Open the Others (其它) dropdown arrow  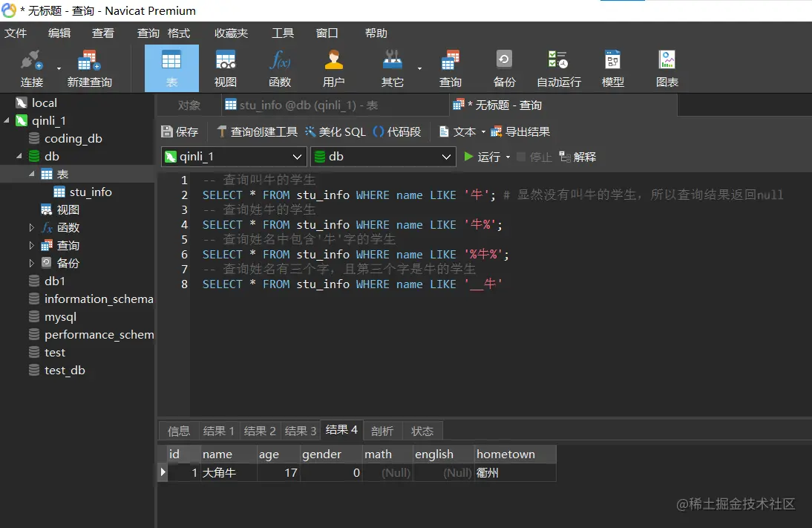pyautogui.click(x=419, y=68)
